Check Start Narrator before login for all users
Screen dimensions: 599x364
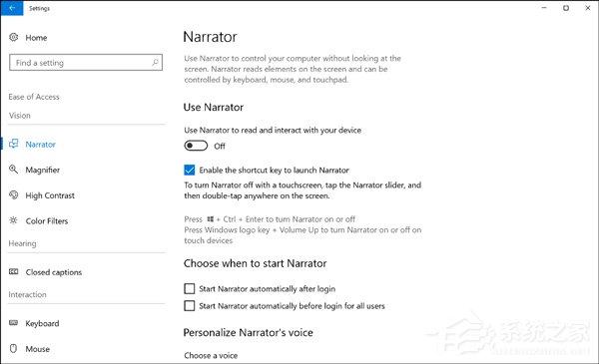[190, 305]
